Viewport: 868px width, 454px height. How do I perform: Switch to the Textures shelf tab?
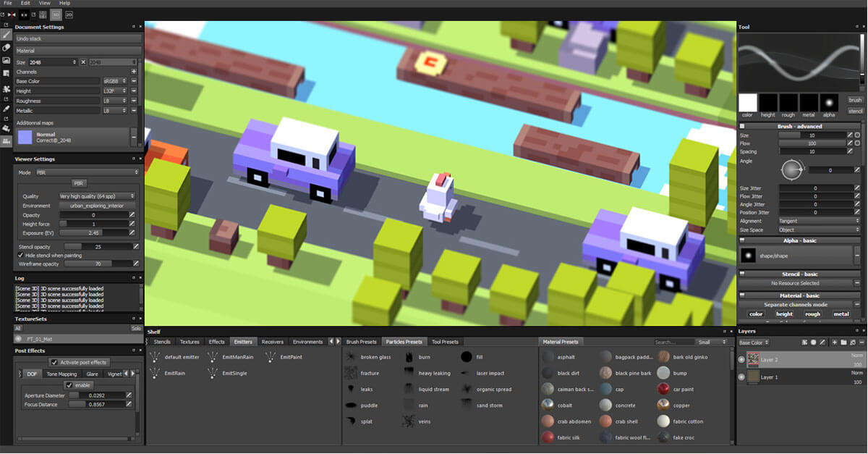(190, 342)
